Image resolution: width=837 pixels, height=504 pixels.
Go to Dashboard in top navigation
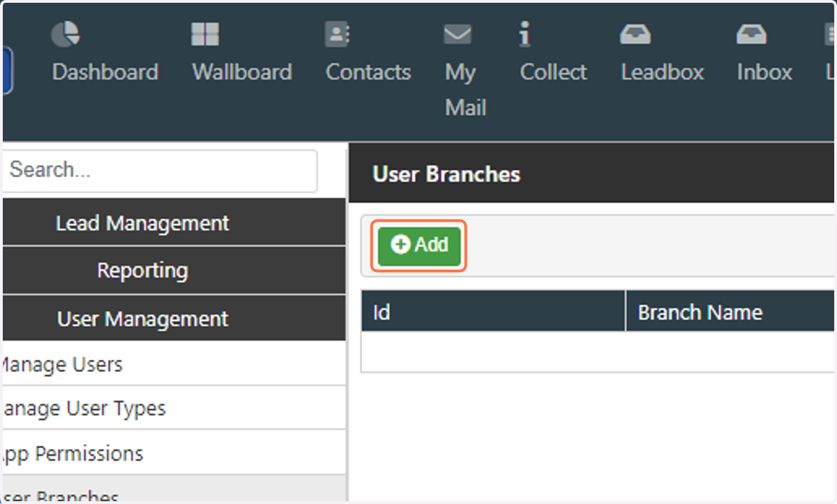[x=105, y=72]
